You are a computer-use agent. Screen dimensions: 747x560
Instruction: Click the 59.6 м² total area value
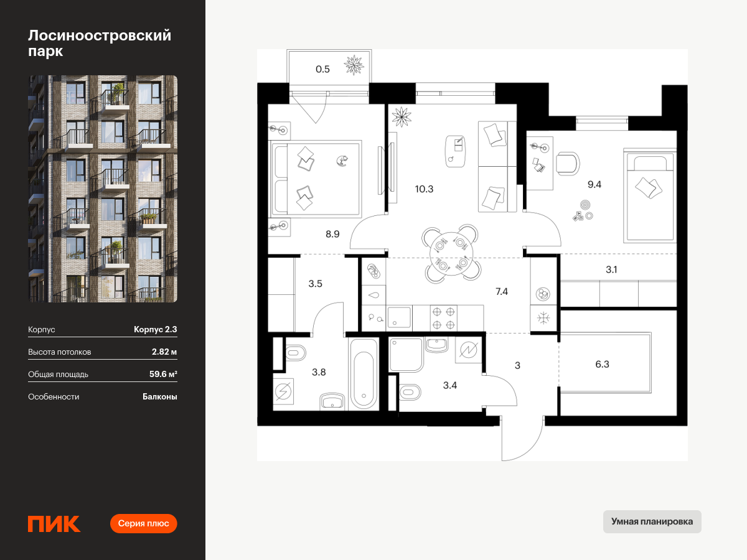coord(160,375)
